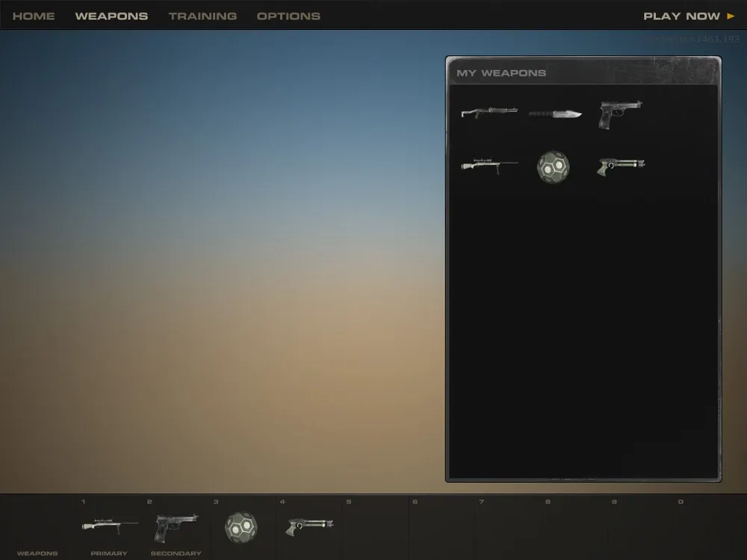Click the orange arrow beside PLAY NOW
The height and width of the screenshot is (560, 747).
tap(731, 16)
